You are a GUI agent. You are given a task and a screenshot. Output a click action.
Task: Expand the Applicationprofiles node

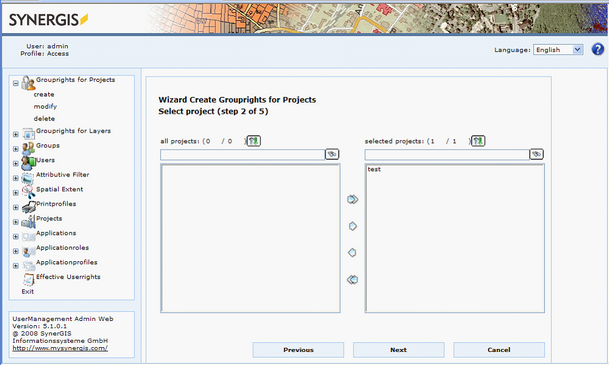pos(16,266)
